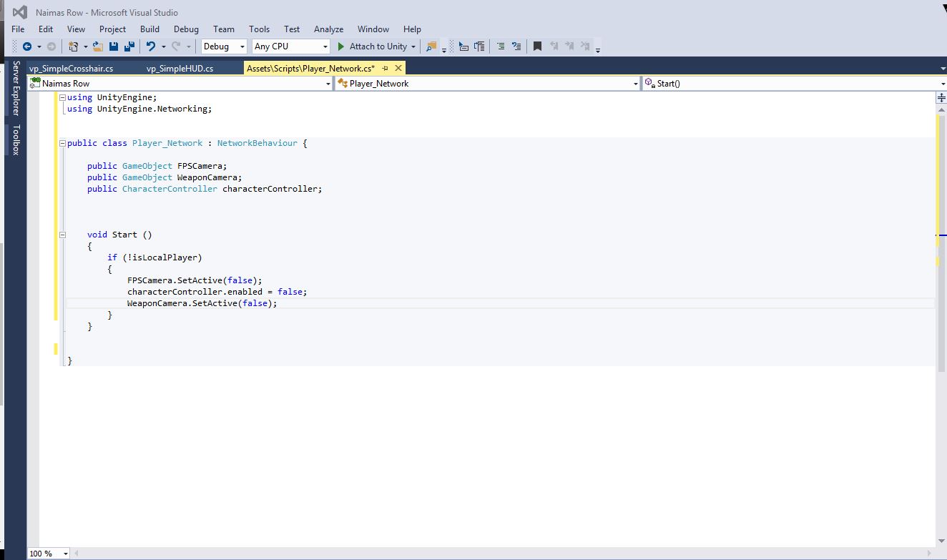Viewport: 947px width, 560px height.
Task: Open the zoom 100 % dropdown
Action: (x=49, y=553)
